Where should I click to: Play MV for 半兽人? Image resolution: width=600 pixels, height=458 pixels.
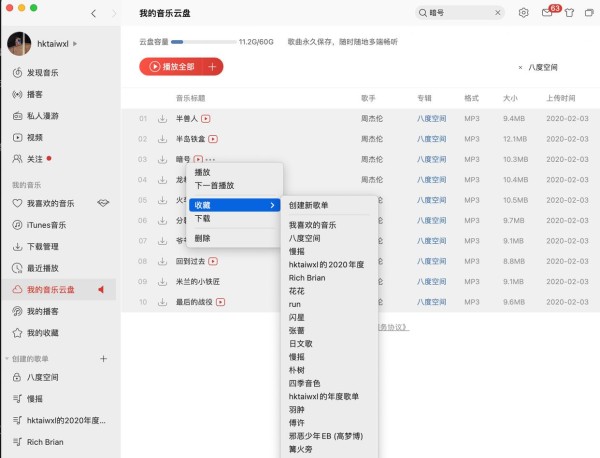pyautogui.click(x=206, y=119)
